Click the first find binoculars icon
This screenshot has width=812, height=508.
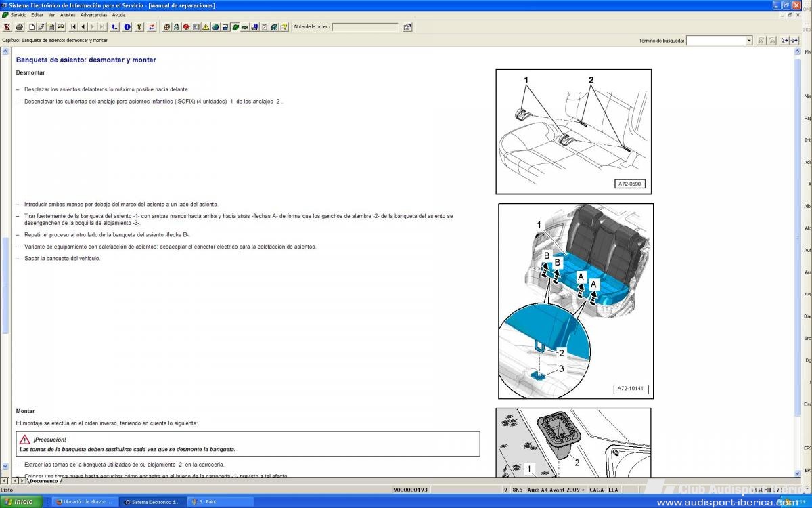point(761,41)
